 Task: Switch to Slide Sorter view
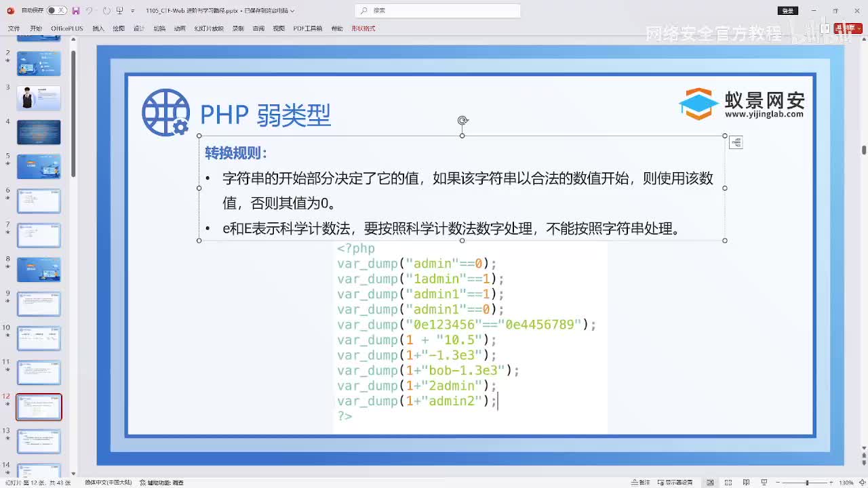point(728,483)
